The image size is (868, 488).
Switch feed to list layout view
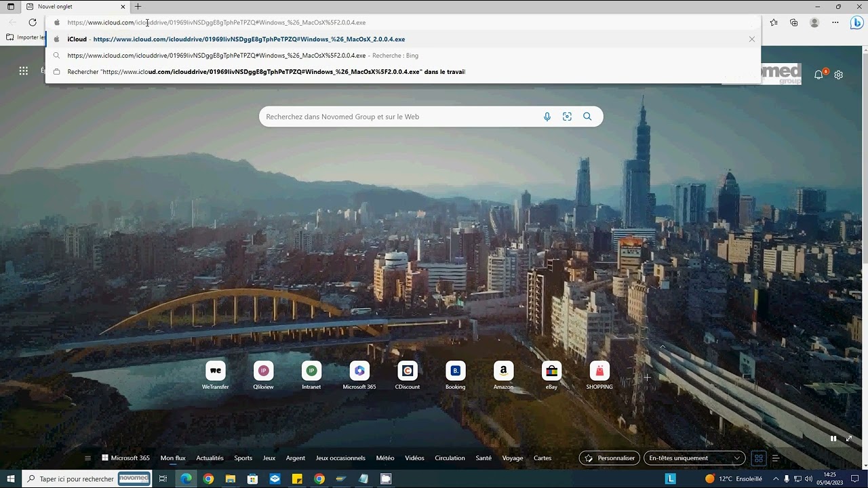coord(776,458)
